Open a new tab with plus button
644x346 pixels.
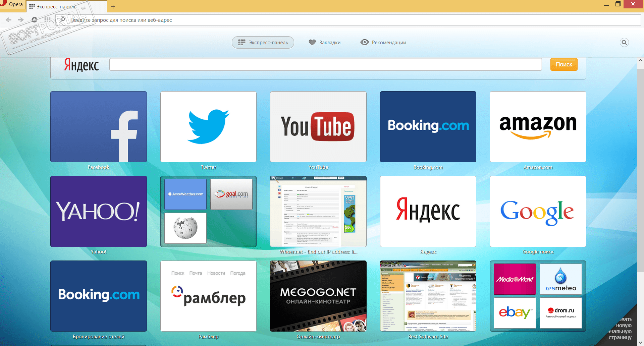(113, 7)
